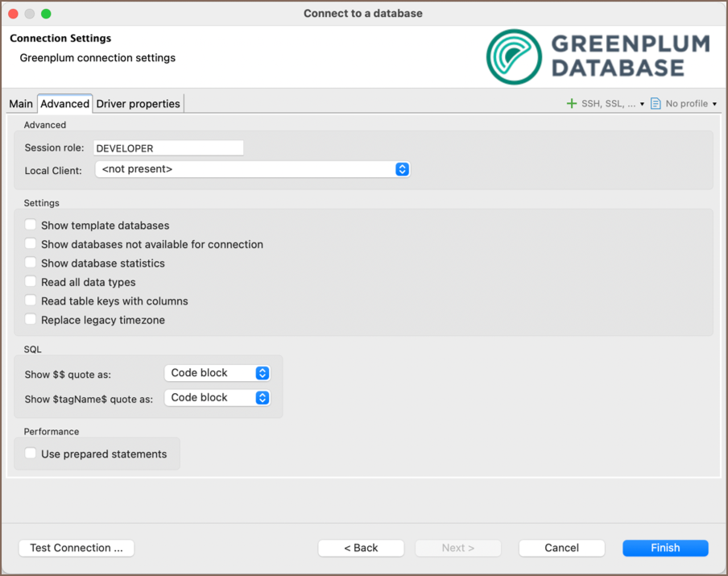Open the Driver properties tab

(138, 104)
